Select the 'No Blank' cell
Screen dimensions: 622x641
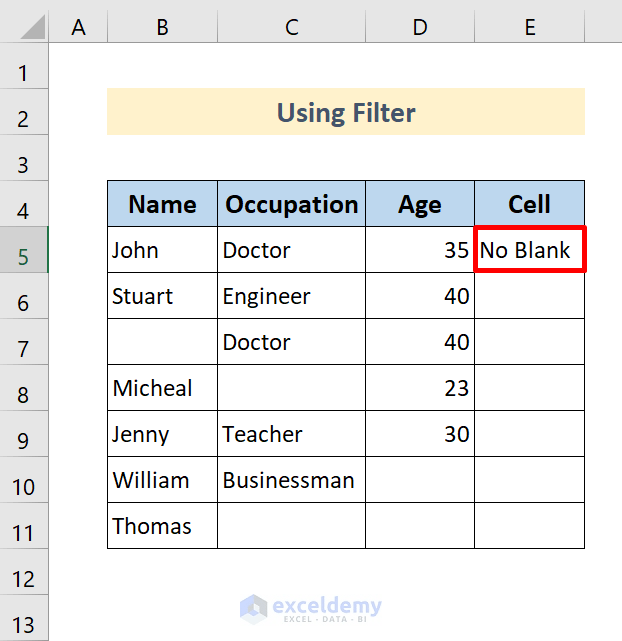pyautogui.click(x=530, y=250)
